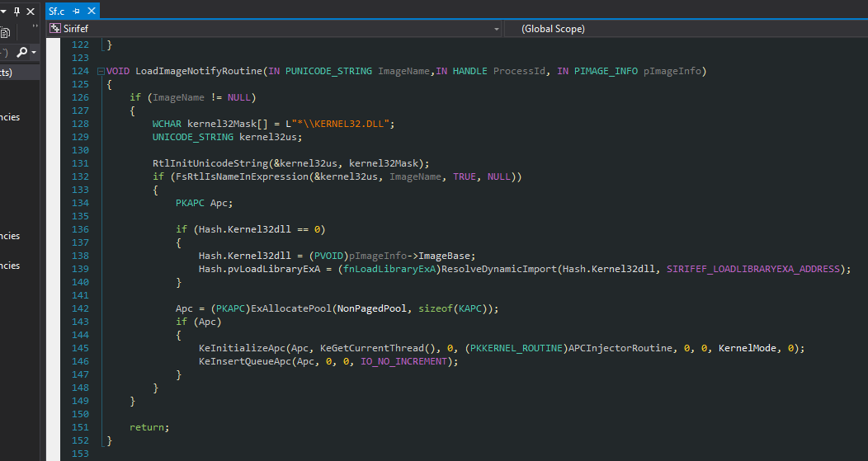This screenshot has width=868, height=461.
Task: Click the PIMAGE_INFO parameter type
Action: tap(606, 71)
